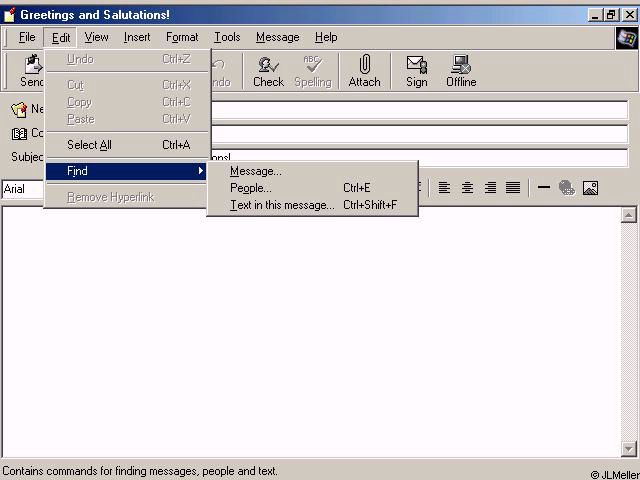The width and height of the screenshot is (640, 480).
Task: Click into the To recipient field
Action: click(x=419, y=110)
